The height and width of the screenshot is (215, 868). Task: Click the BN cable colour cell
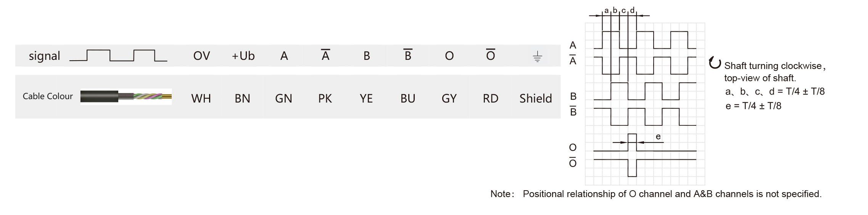click(x=242, y=99)
